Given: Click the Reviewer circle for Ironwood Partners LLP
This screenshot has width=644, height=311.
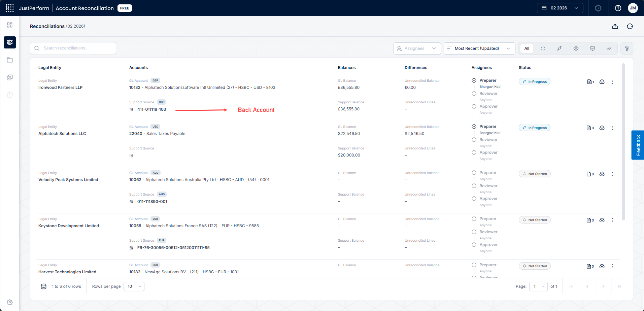Looking at the screenshot, I should pyautogui.click(x=474, y=94).
